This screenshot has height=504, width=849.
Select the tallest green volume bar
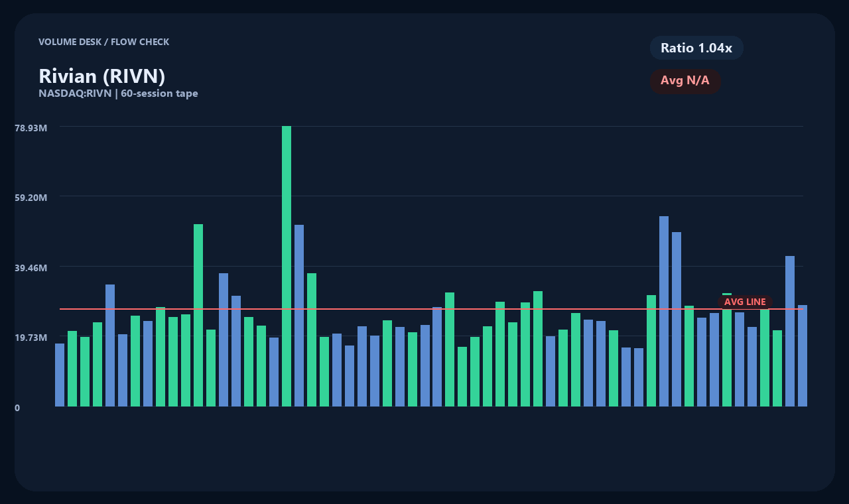287,266
